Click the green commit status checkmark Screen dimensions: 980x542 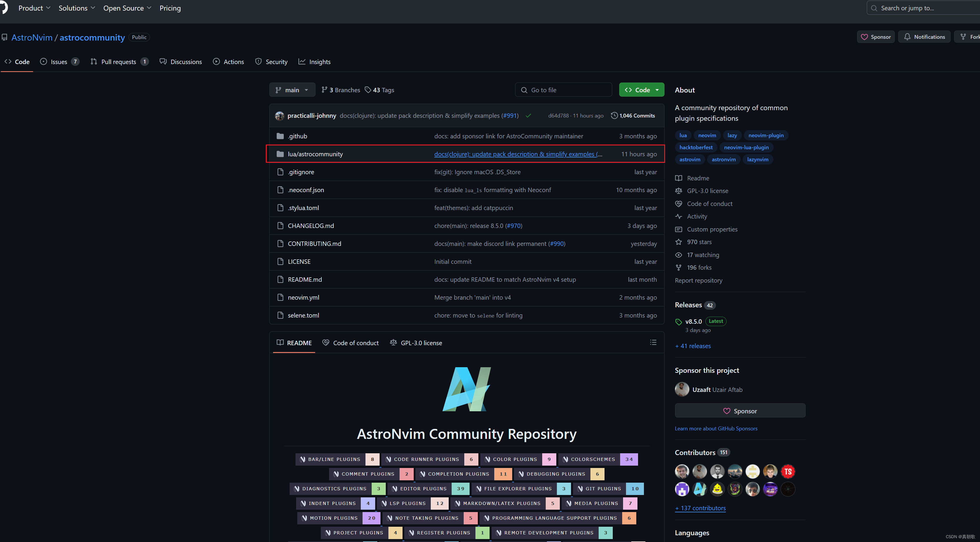(x=528, y=116)
